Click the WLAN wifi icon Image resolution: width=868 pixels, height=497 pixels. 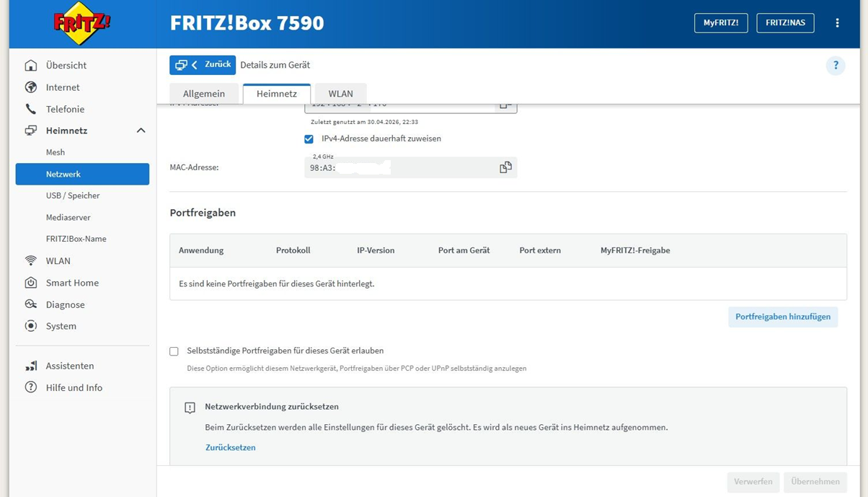point(31,261)
